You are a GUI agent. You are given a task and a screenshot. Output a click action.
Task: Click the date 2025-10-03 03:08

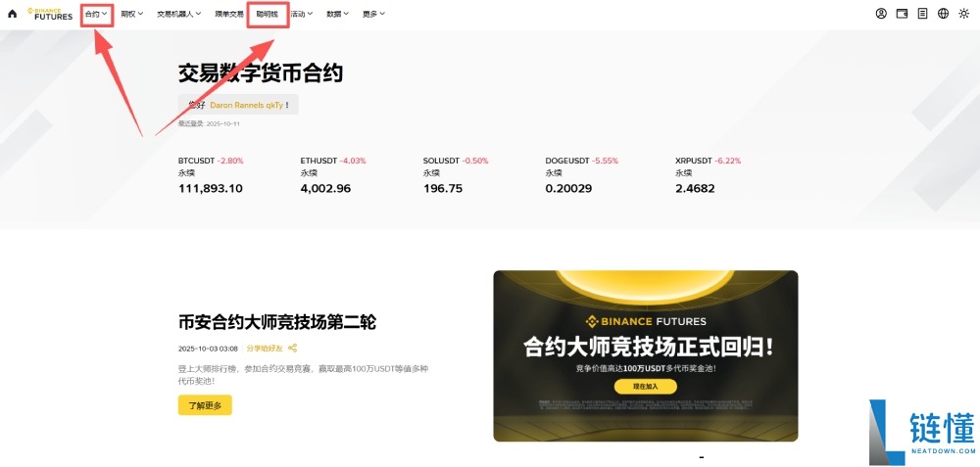coord(208,349)
